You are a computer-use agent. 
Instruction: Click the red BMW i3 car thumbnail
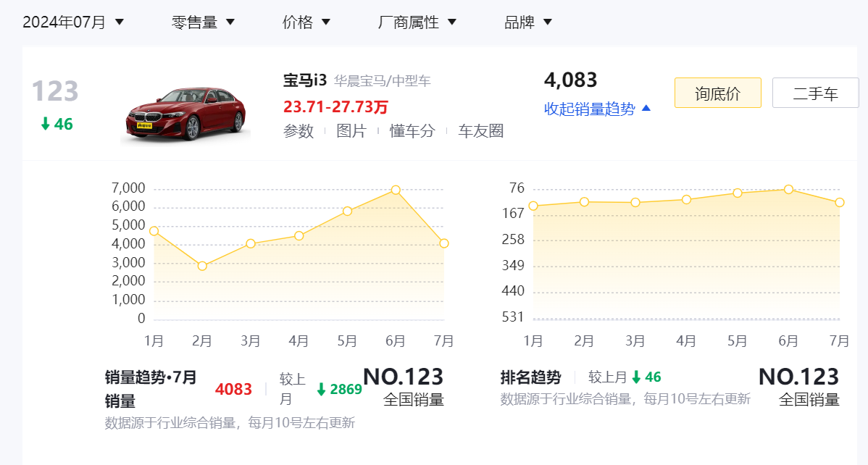[186, 114]
